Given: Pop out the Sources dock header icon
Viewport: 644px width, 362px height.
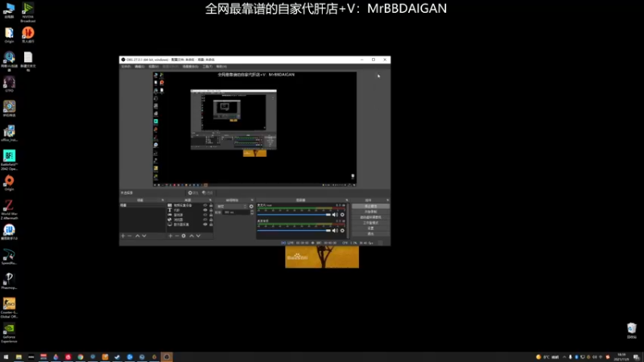Looking at the screenshot, I should coord(210,200).
